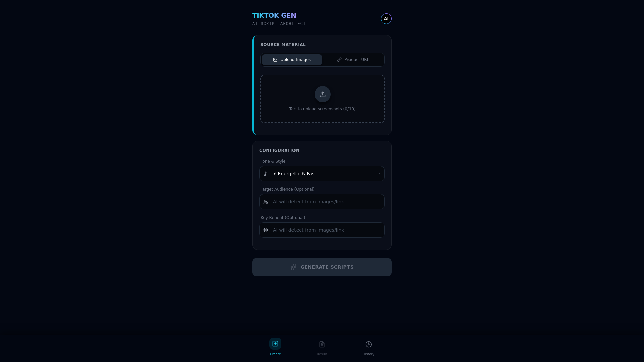Screen dimensions: 644x362
Task: Tap the upload arrow circle icon
Action: [x=322, y=94]
